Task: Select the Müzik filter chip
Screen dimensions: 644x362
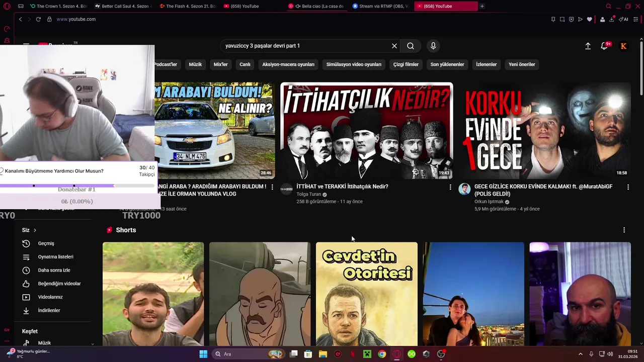Action: tap(195, 64)
